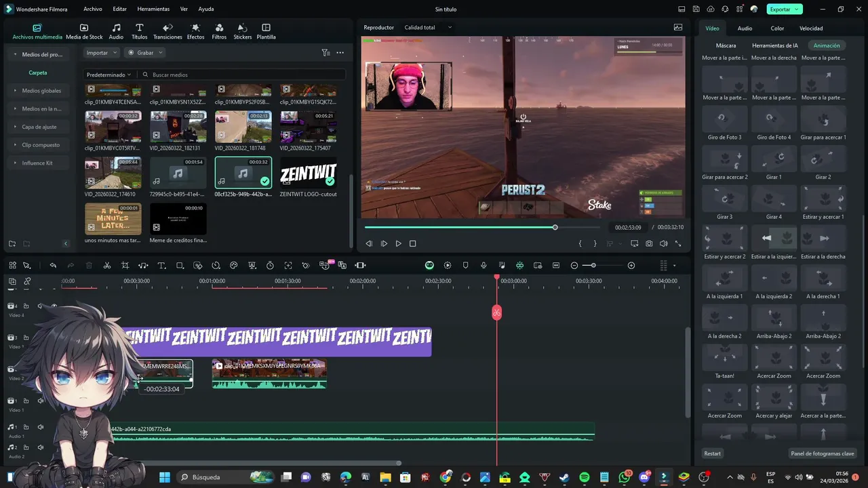The image size is (868, 488).
Task: Open the Herramientas menu
Action: point(153,9)
